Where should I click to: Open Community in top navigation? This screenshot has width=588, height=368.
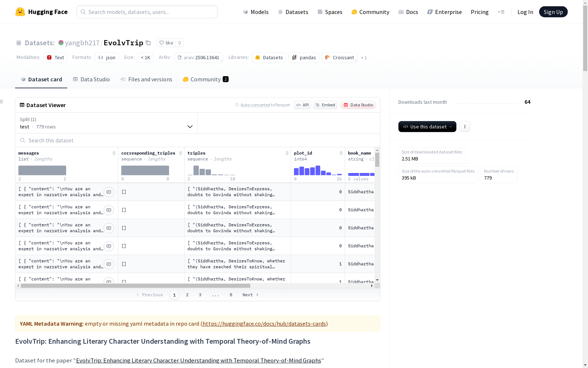370,12
